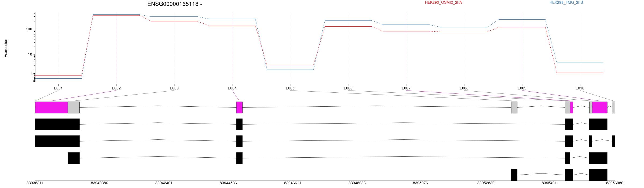Click the 10 tick label on y-axis

[30, 54]
